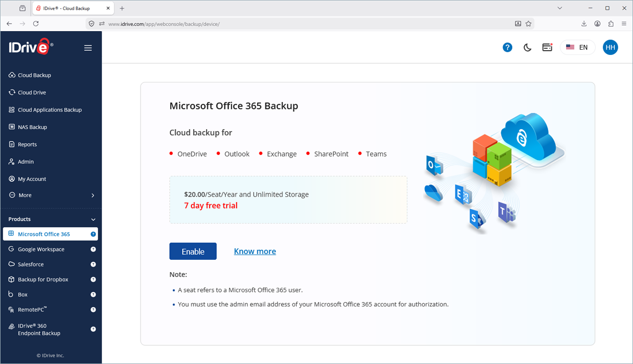Open the browser account icon
633x364 pixels.
pos(597,24)
